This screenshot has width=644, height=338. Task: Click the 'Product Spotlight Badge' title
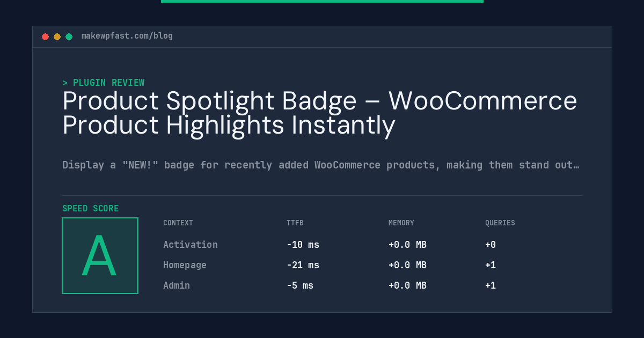320,113
